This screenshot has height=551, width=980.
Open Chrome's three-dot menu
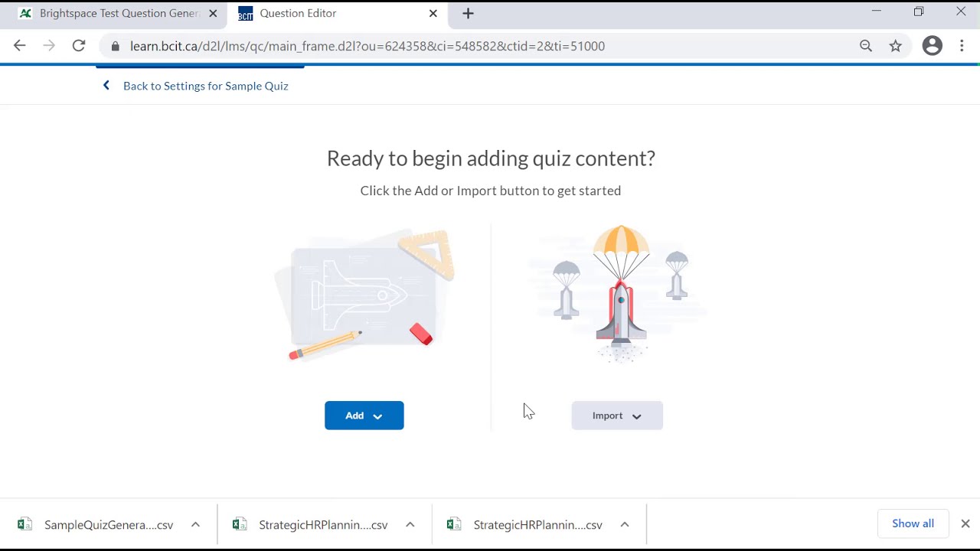coord(962,46)
